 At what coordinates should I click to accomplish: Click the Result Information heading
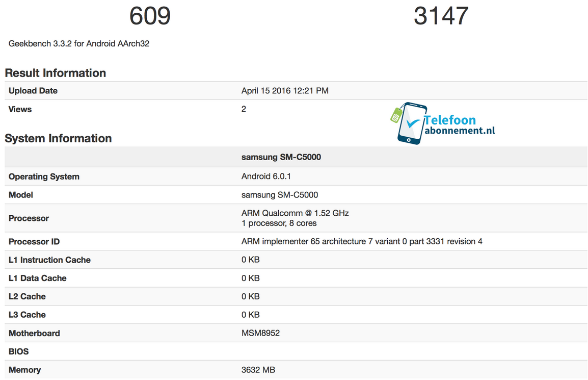coord(55,73)
